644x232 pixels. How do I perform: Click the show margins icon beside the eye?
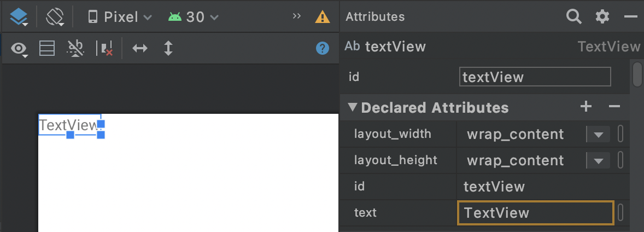pyautogui.click(x=47, y=48)
